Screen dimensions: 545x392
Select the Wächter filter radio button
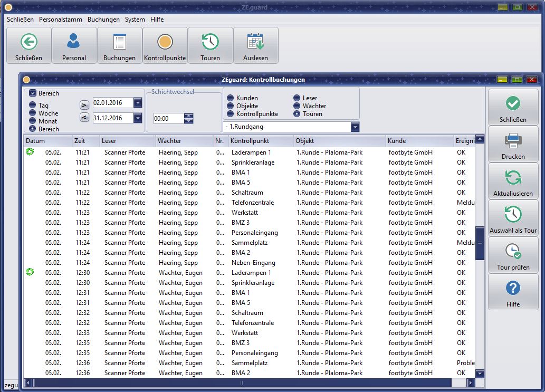298,106
